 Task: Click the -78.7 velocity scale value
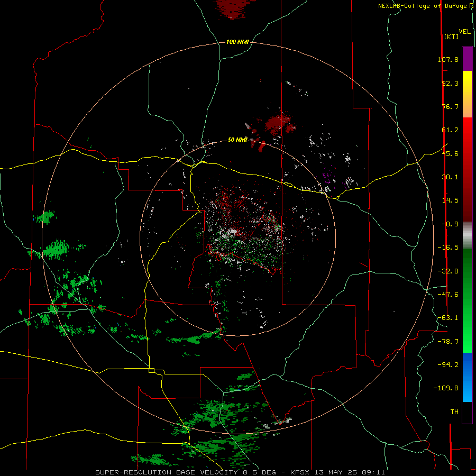pyautogui.click(x=448, y=342)
